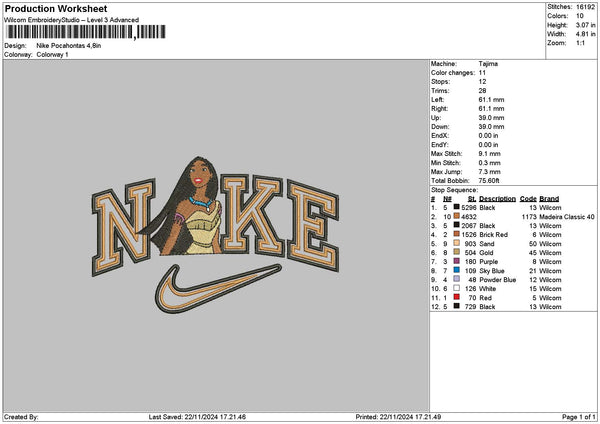Select the Sand color swatch
Image resolution: width=600 pixels, height=424 pixels.
click(457, 243)
